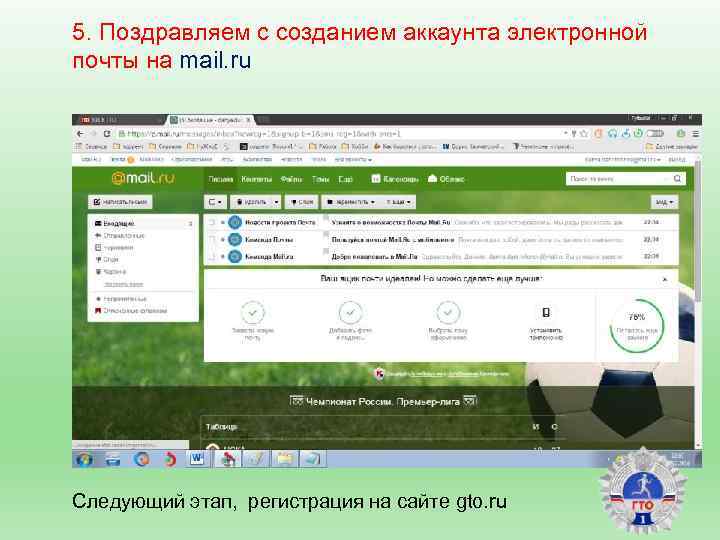
Task: Toggle unread dot on Команда Mail.ru message
Action: pyautogui.click(x=223, y=256)
